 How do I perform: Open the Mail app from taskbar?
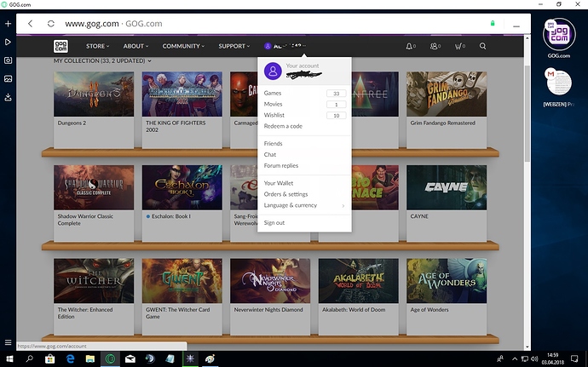[x=130, y=358]
